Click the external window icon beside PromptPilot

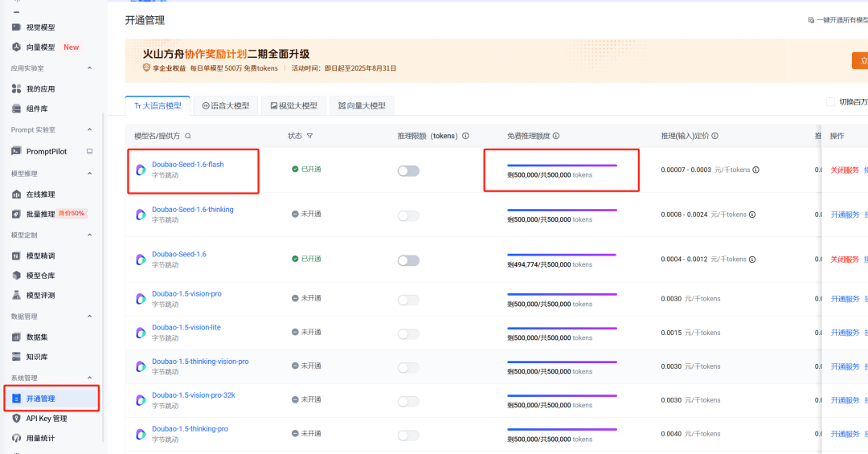[x=90, y=151]
